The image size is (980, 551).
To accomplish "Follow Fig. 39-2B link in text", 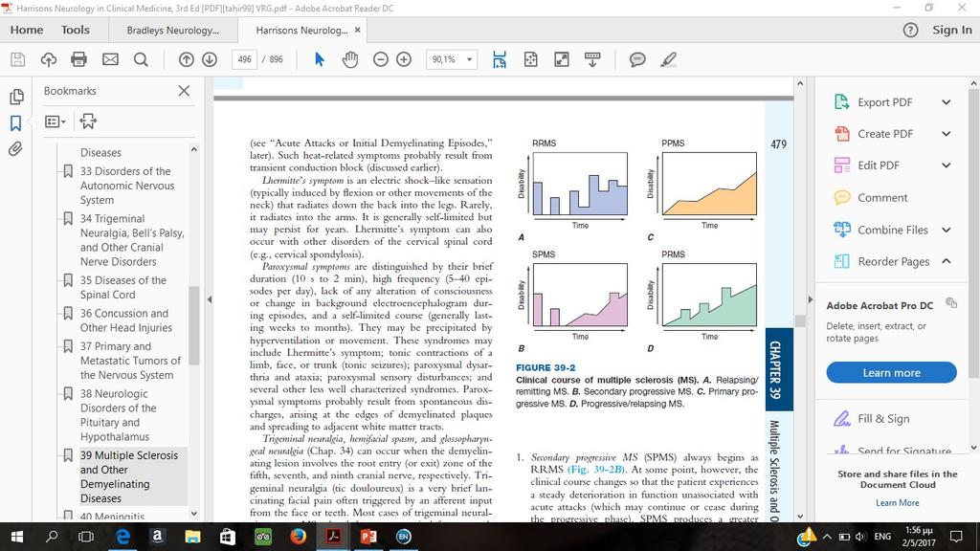I will pos(595,470).
